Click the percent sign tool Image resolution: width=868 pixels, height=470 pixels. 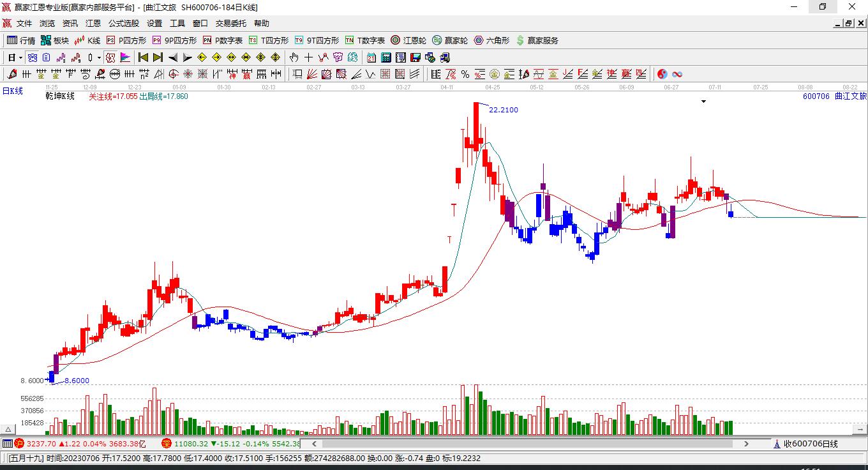pyautogui.click(x=465, y=74)
